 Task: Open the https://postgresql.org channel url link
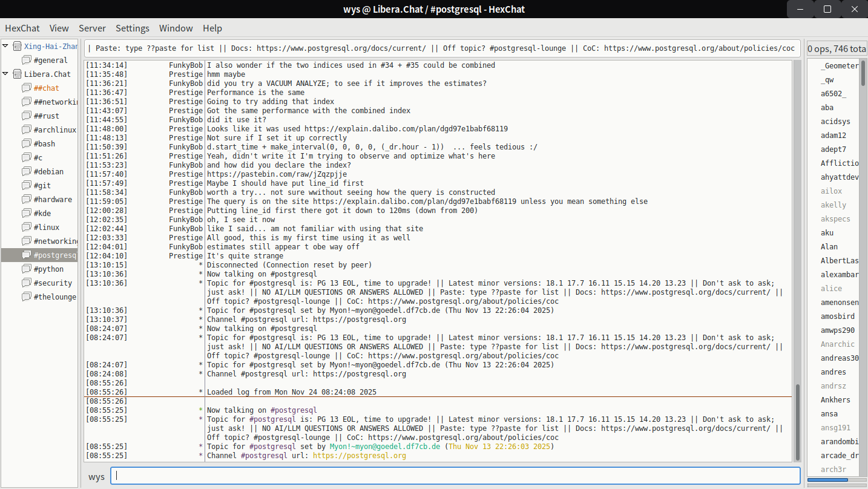pos(359,456)
